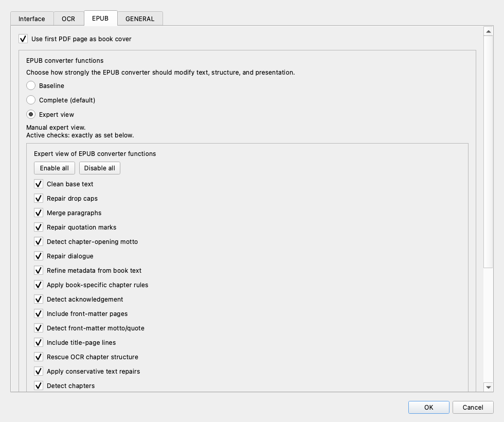
Task: Uncheck Clean base text
Action: click(x=39, y=184)
